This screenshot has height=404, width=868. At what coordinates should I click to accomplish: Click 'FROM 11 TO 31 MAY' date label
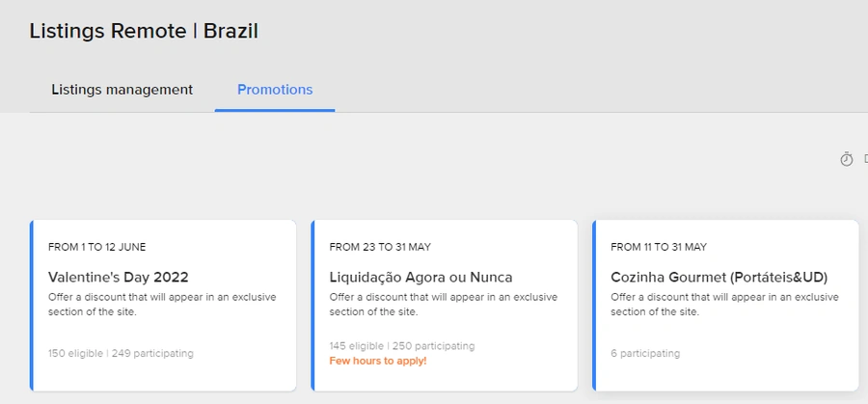pyautogui.click(x=658, y=247)
